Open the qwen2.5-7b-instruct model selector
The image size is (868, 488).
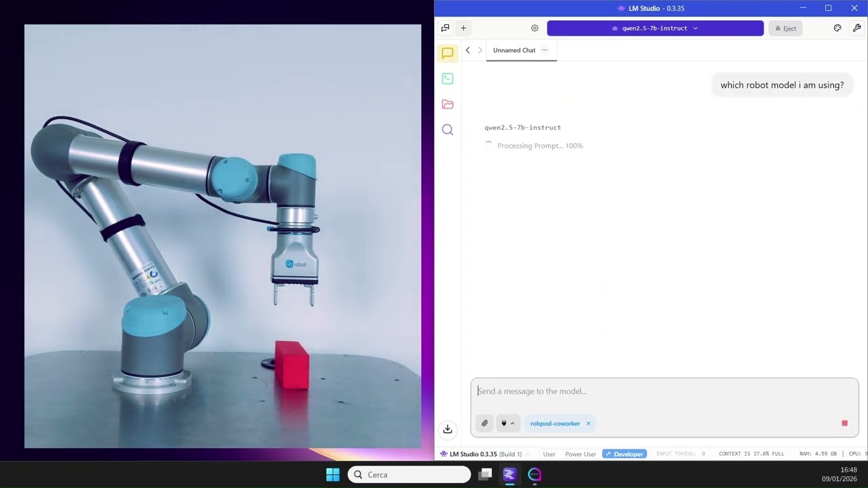coord(655,28)
